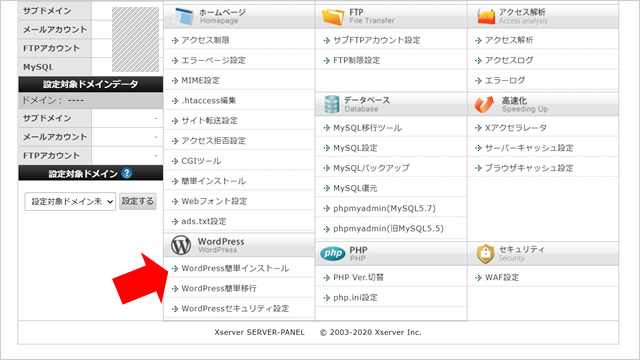Click the ドメイン： ---- row
The width and height of the screenshot is (640, 360).
coord(91,100)
